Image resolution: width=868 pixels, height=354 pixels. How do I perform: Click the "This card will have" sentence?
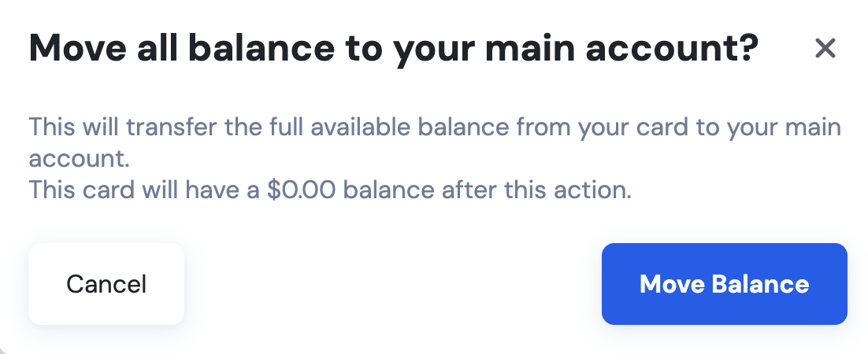click(330, 191)
